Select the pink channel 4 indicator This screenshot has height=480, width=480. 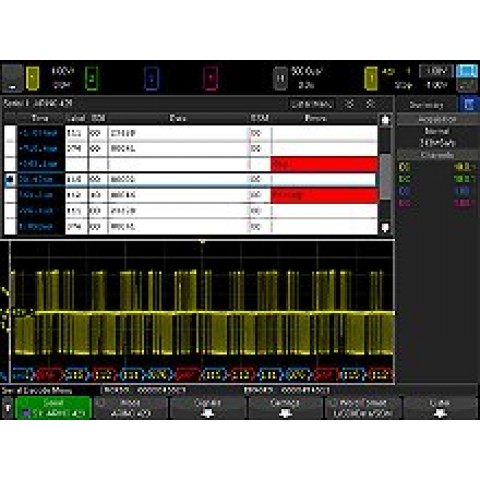[210, 78]
